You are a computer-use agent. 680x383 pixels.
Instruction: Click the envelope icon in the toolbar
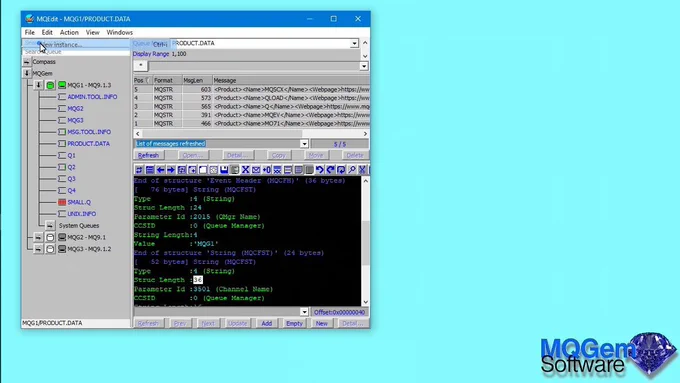256,170
